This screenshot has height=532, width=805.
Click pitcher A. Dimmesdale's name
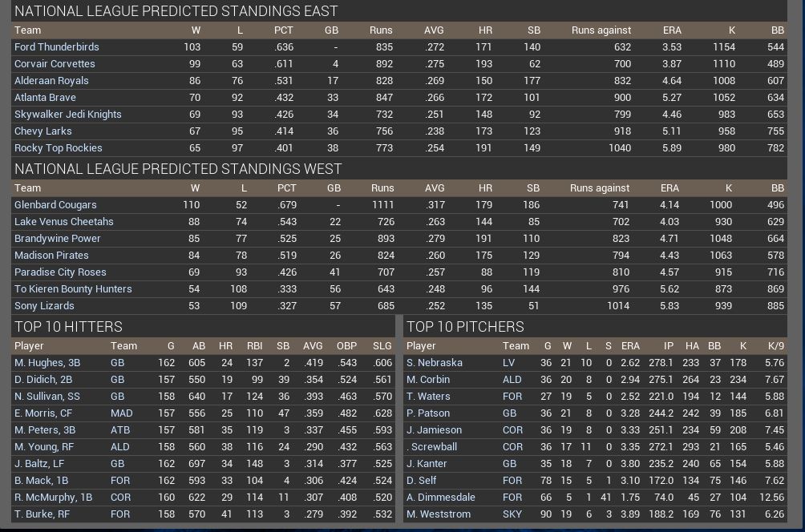[x=440, y=497]
